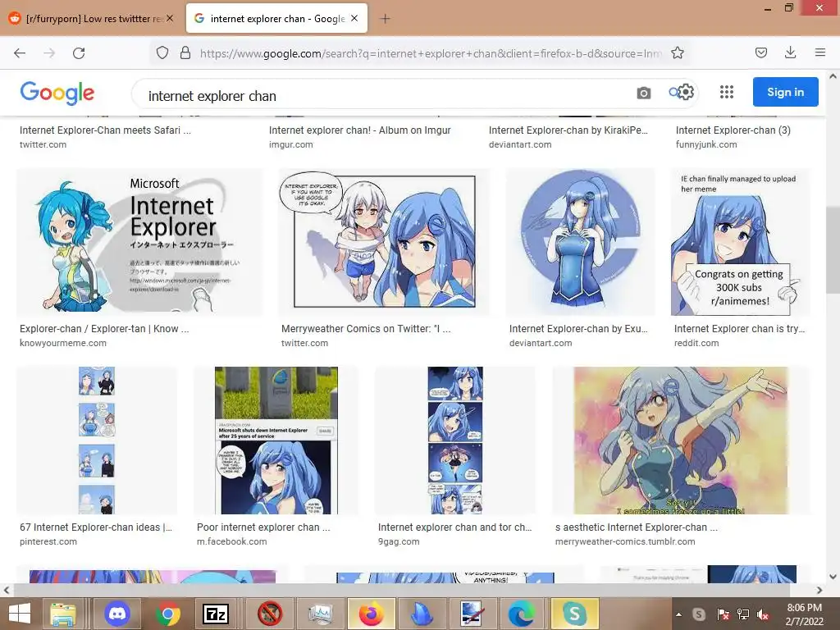Image resolution: width=840 pixels, height=630 pixels.
Task: Open 'Internet Explorer-chan (3)' result title
Action: (733, 130)
